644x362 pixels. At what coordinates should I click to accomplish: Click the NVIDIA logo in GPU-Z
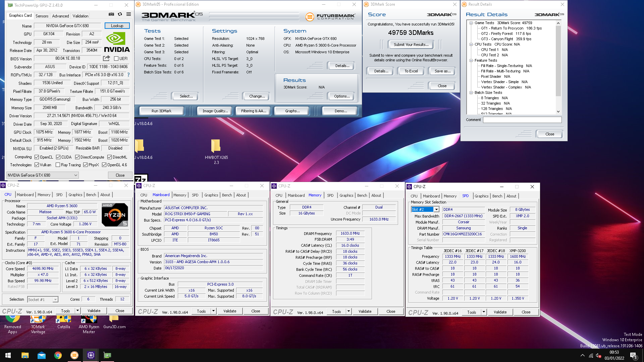click(x=116, y=42)
